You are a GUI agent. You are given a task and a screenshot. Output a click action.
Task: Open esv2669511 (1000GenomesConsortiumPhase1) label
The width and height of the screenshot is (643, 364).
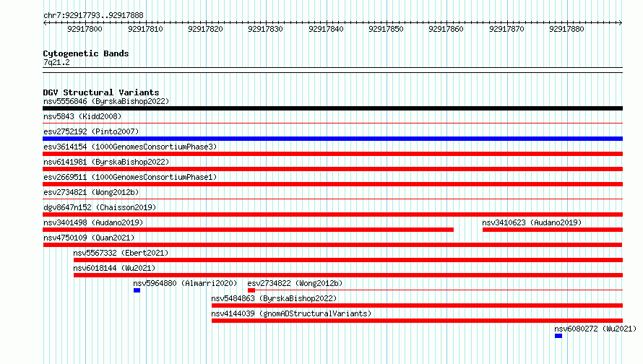click(130, 177)
